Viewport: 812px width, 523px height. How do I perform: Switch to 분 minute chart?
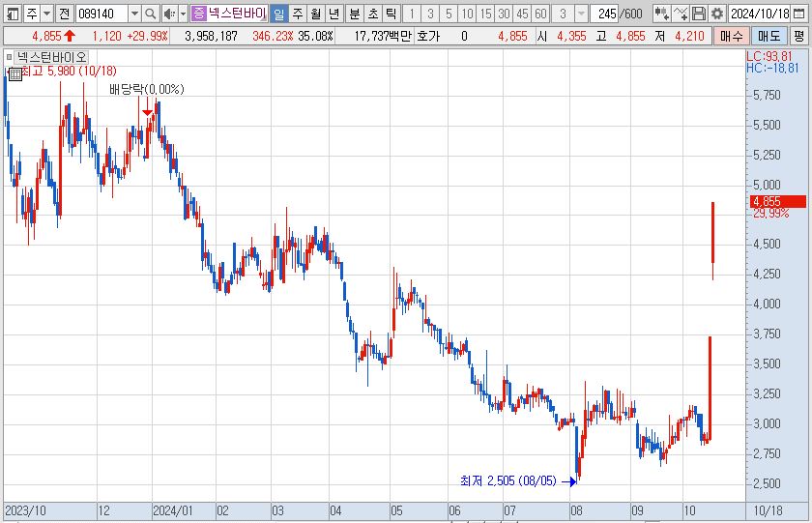[x=355, y=14]
